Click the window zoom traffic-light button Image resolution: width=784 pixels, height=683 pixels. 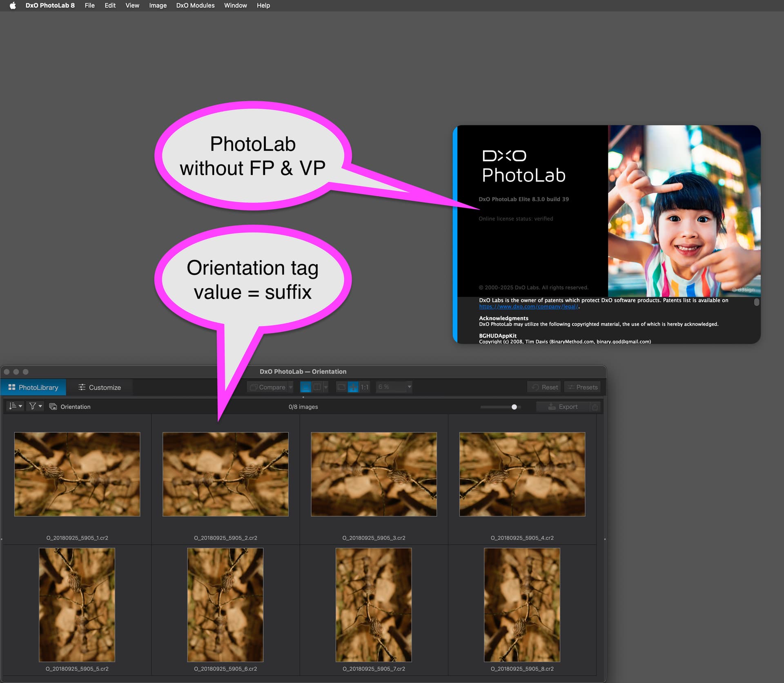[x=25, y=372]
